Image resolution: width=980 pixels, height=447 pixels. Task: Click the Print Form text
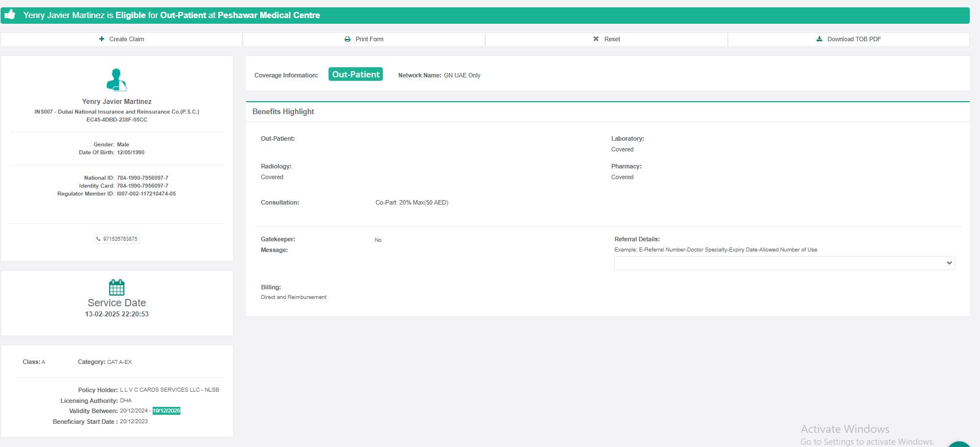(x=369, y=39)
